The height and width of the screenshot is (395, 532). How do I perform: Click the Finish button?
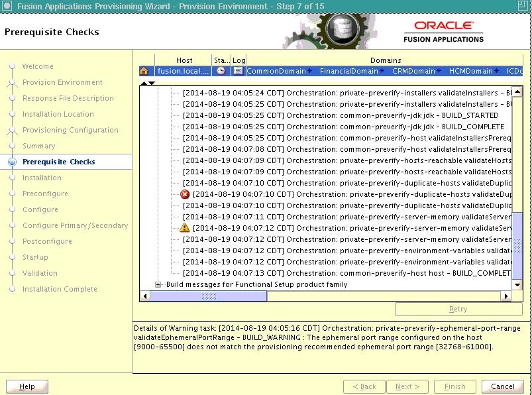(455, 386)
